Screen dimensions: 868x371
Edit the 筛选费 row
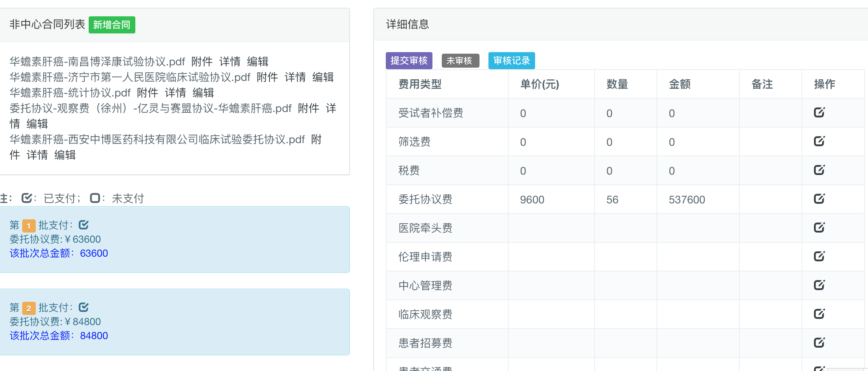tap(819, 141)
